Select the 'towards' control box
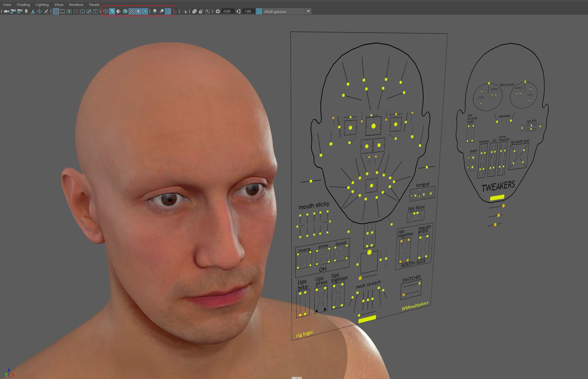Image resolution: width=588 pixels, height=379 pixels. (304, 259)
